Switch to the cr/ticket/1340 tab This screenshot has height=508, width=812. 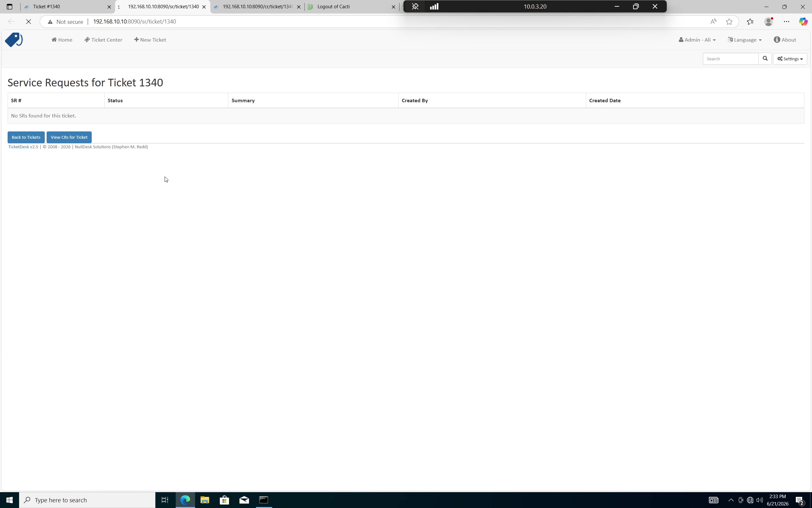click(258, 7)
